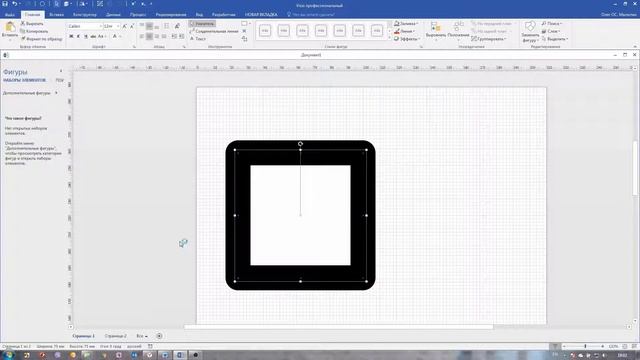This screenshot has height=360, width=640.
Task: Open the change case Aa dropdown
Action: 102,36
